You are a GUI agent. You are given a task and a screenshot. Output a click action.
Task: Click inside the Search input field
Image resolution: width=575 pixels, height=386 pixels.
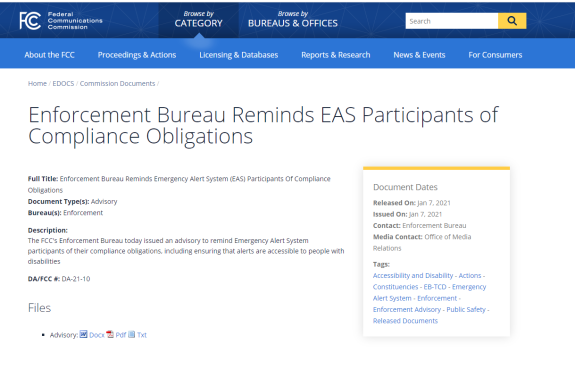tap(452, 21)
